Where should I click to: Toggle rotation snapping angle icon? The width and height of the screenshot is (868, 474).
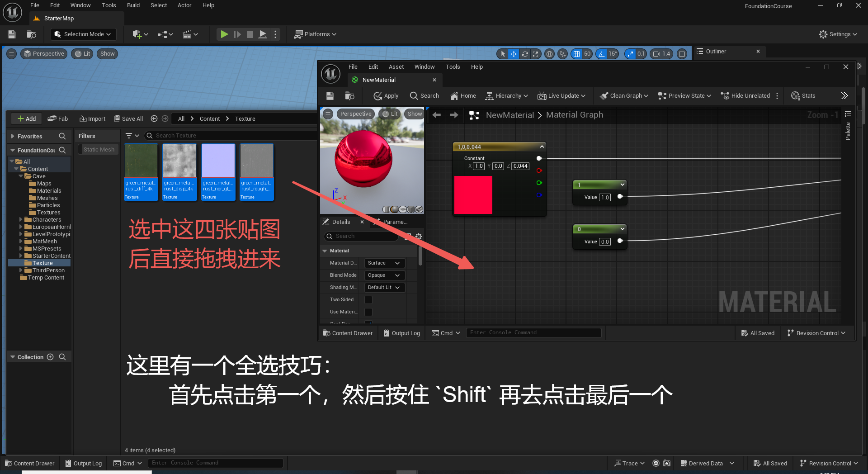pyautogui.click(x=601, y=54)
